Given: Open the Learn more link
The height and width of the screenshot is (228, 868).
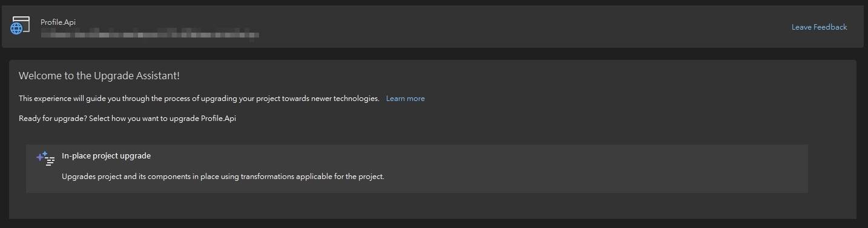Looking at the screenshot, I should click(x=405, y=98).
